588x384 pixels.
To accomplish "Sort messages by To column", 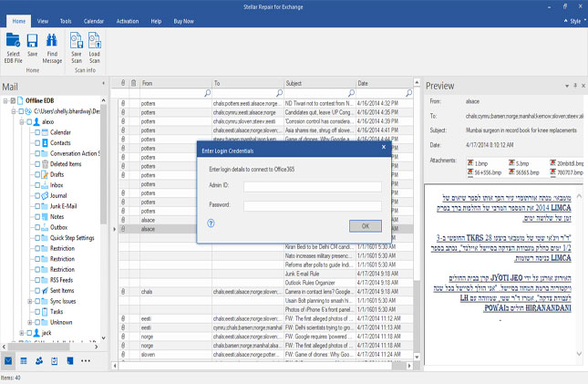I will pos(248,83).
